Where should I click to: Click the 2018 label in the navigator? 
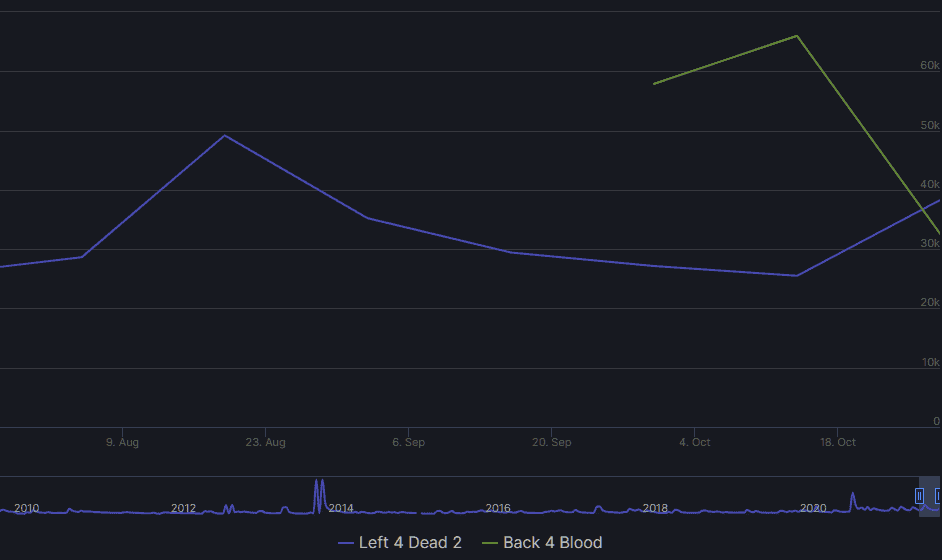coord(655,508)
